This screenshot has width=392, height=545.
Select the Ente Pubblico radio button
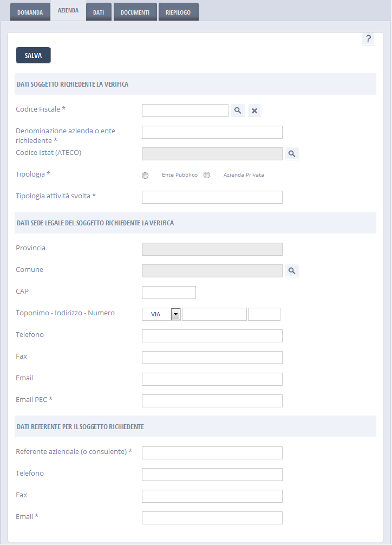pyautogui.click(x=145, y=176)
